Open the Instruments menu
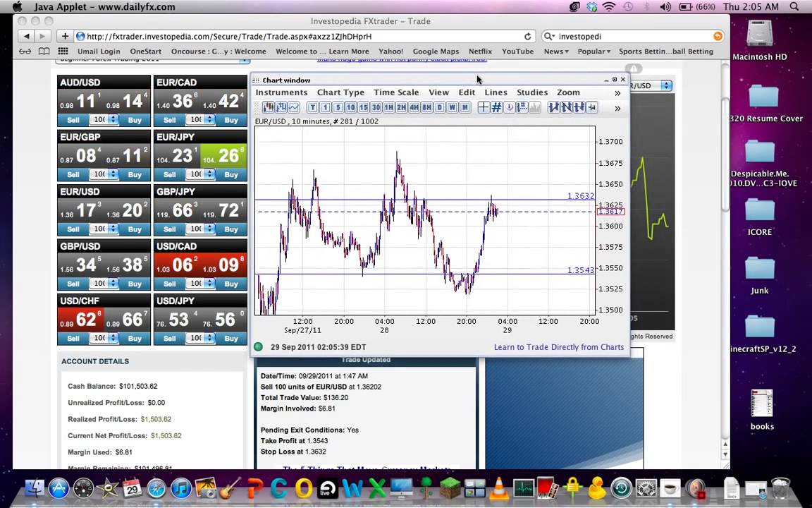812x508 pixels. tap(281, 92)
